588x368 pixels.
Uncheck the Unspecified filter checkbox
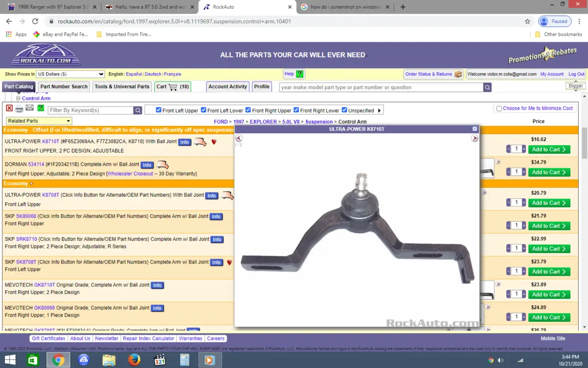[x=344, y=110]
